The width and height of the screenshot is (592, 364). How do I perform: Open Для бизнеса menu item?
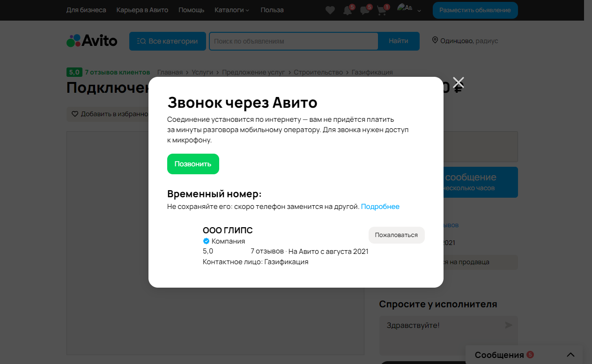click(86, 10)
